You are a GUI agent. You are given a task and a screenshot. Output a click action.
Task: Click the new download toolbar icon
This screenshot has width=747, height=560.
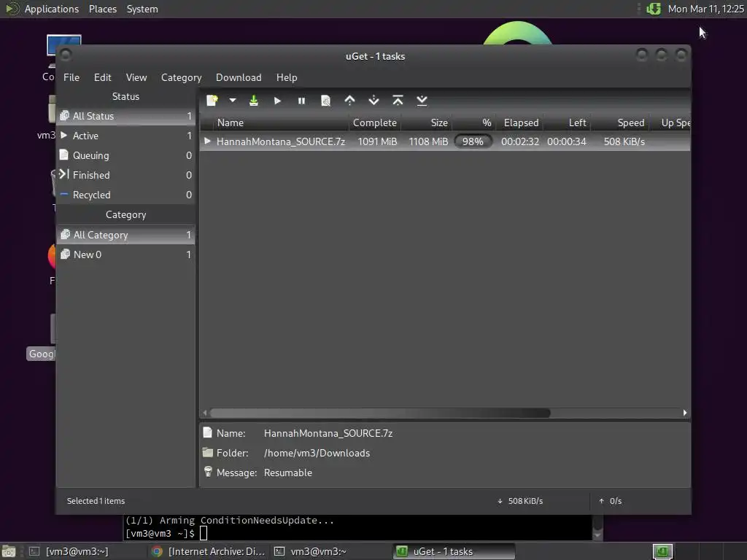212,101
